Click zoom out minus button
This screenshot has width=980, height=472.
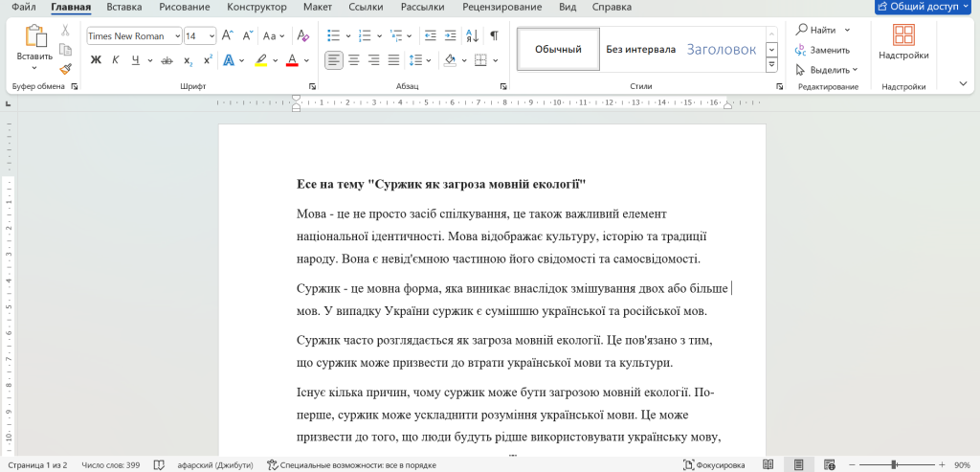(853, 465)
